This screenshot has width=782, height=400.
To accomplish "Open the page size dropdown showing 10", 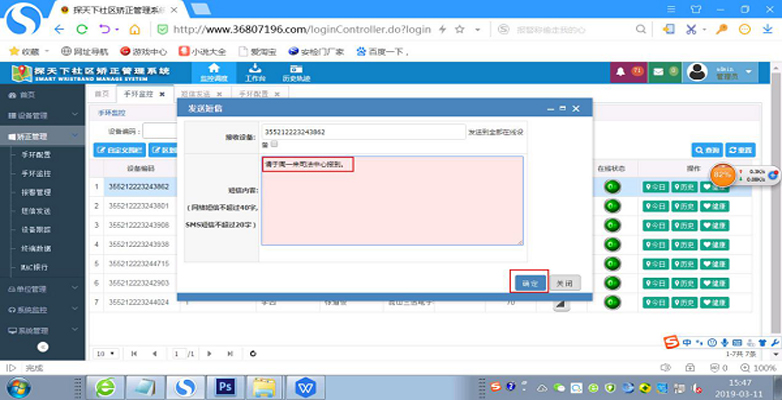I will click(105, 353).
